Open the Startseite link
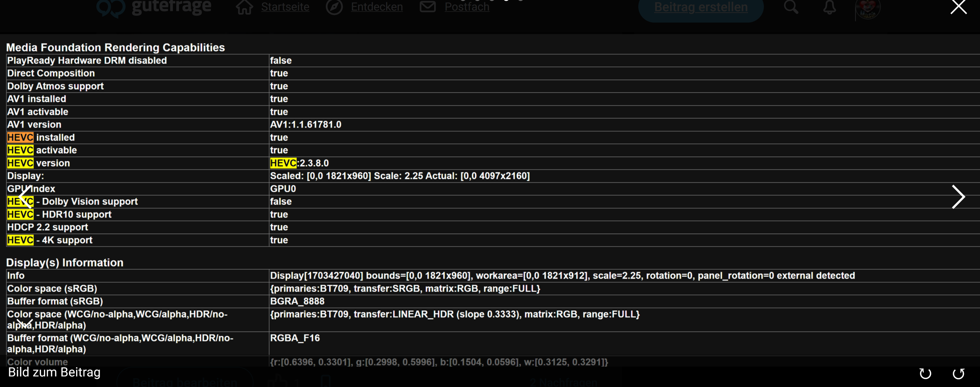This screenshot has width=980, height=387. 285,7
